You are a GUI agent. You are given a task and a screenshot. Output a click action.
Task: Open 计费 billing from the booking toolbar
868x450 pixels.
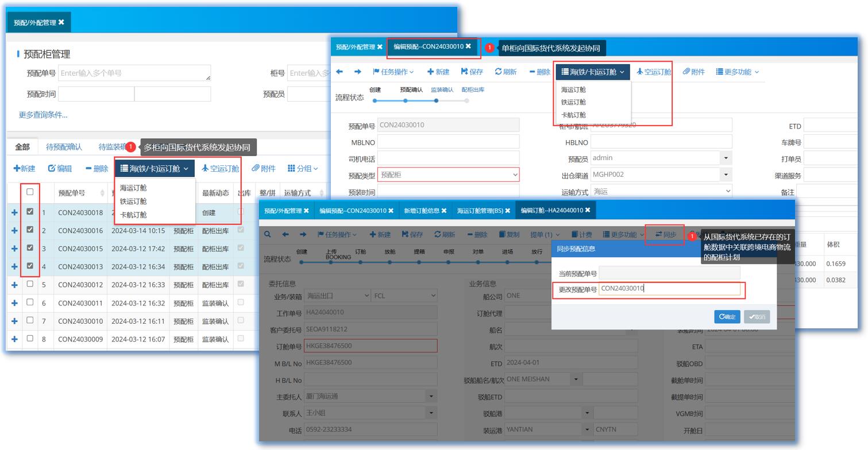pos(581,235)
